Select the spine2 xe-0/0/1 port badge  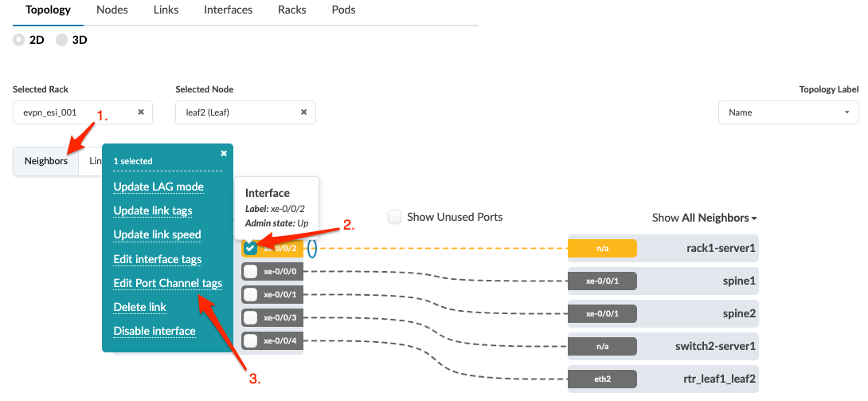click(602, 313)
